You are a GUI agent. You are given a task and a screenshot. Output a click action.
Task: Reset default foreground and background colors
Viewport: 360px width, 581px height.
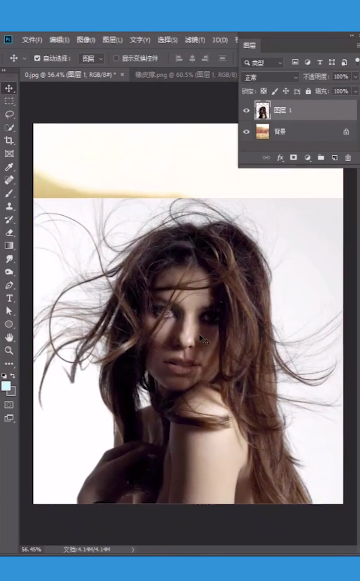pyautogui.click(x=4, y=375)
